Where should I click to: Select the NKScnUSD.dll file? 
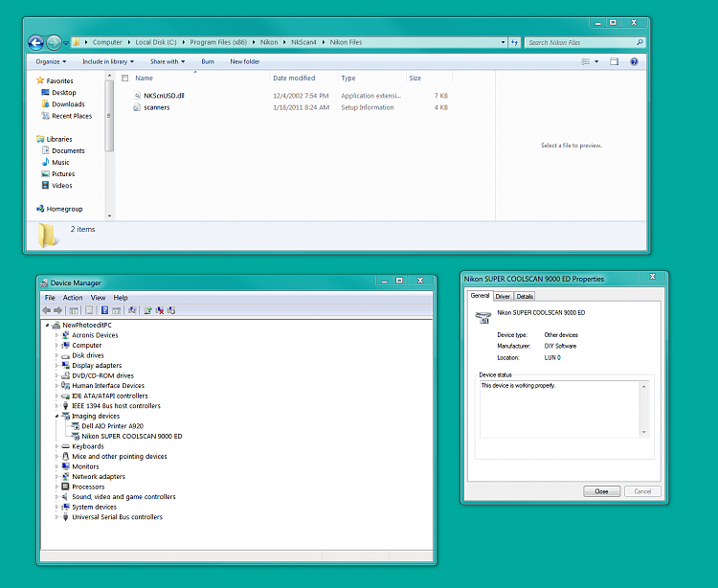tap(164, 96)
